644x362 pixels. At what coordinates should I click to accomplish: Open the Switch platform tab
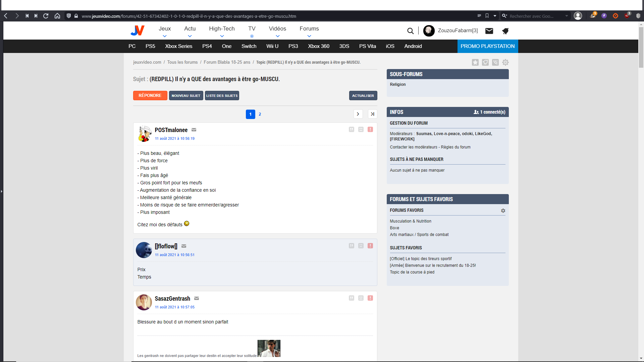(249, 46)
